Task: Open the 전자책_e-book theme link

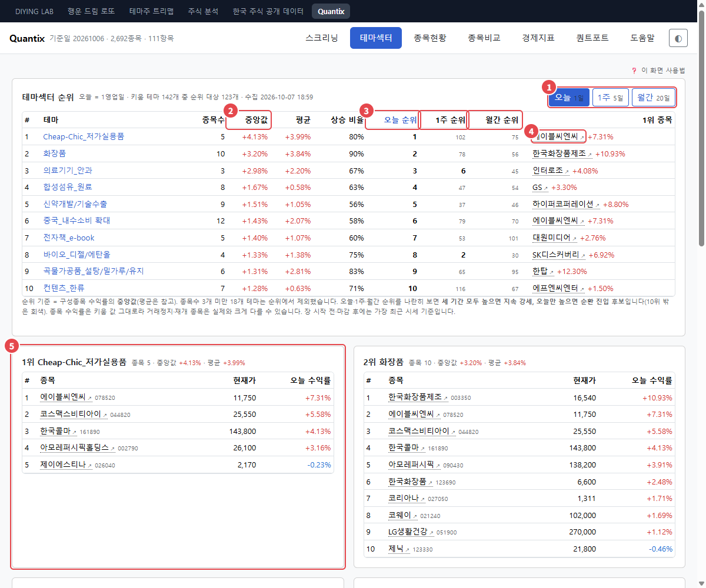Action: pyautogui.click(x=69, y=238)
